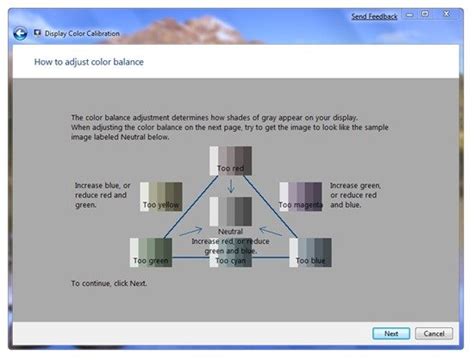Viewport: 474px width, 360px height.
Task: Click the Too blue sample image
Action: 310,252
